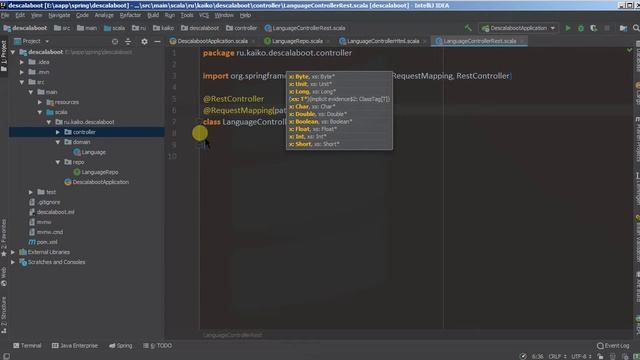Open the Event Log
Viewport: 640px width, 360px height.
point(613,345)
